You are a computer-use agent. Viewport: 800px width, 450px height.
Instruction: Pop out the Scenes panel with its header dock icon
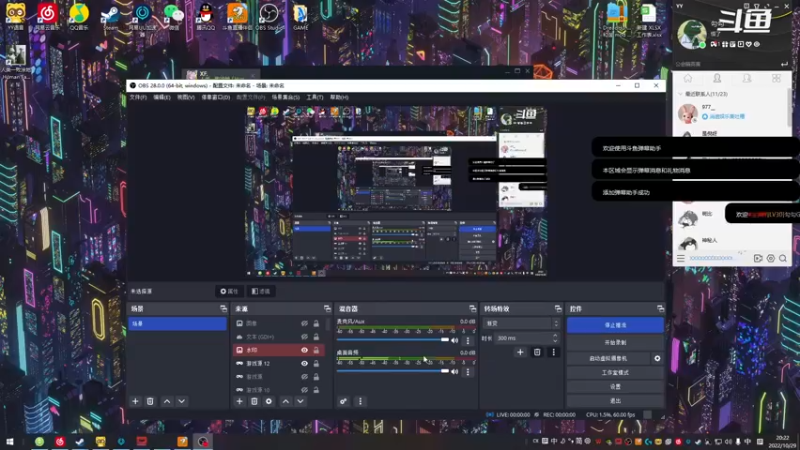click(x=223, y=309)
